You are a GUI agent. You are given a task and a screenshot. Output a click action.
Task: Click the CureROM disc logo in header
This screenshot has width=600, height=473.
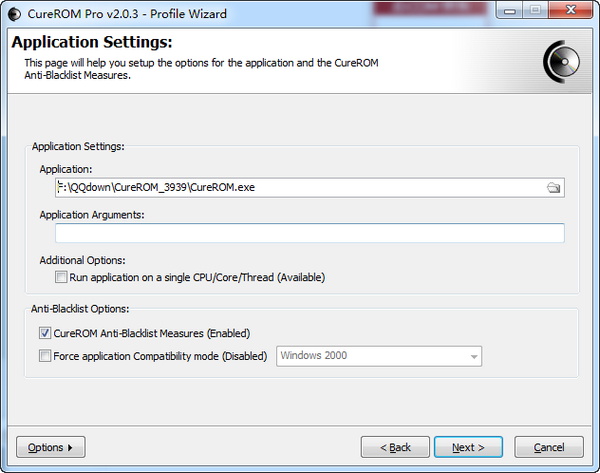click(x=562, y=62)
